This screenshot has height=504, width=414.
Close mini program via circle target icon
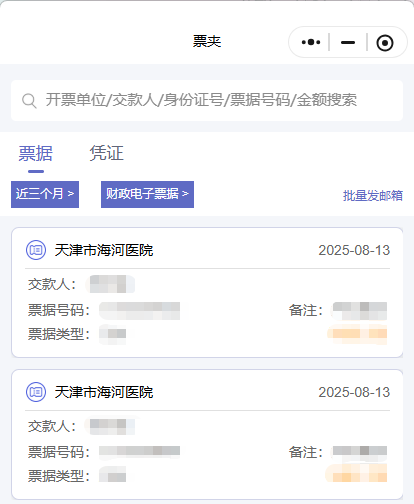[385, 43]
